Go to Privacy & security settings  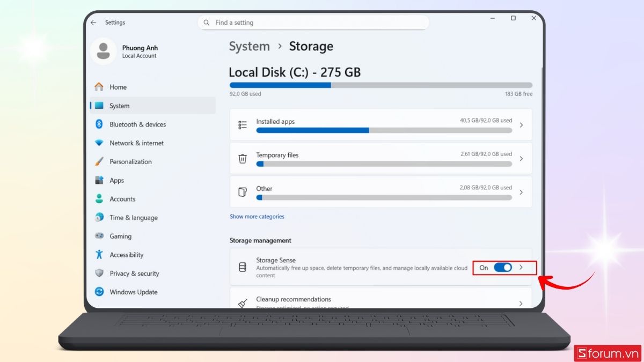[152, 273]
